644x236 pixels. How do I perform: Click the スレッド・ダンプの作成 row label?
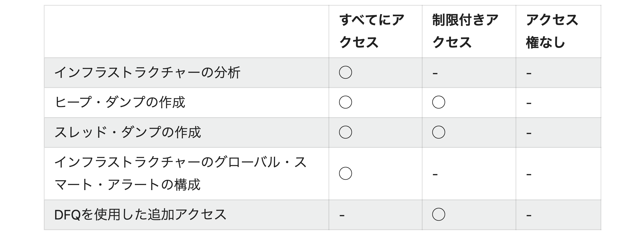[127, 132]
